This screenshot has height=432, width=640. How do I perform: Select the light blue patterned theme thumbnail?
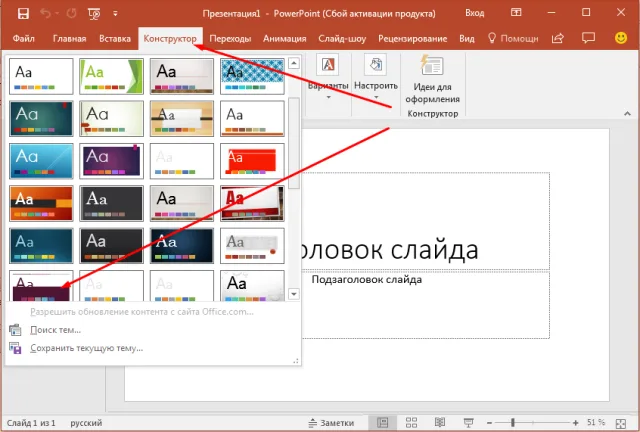point(252,76)
